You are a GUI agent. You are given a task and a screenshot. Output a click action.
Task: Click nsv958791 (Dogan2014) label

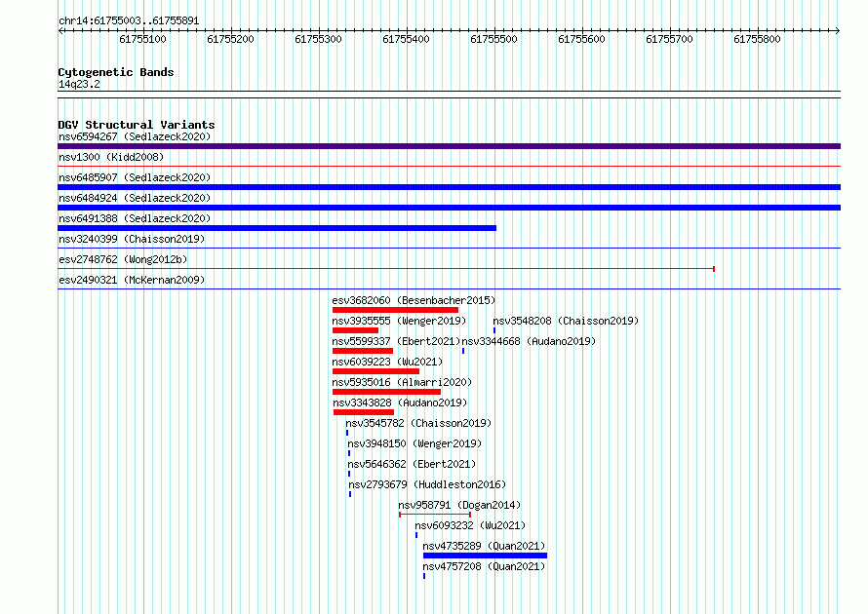pos(459,505)
